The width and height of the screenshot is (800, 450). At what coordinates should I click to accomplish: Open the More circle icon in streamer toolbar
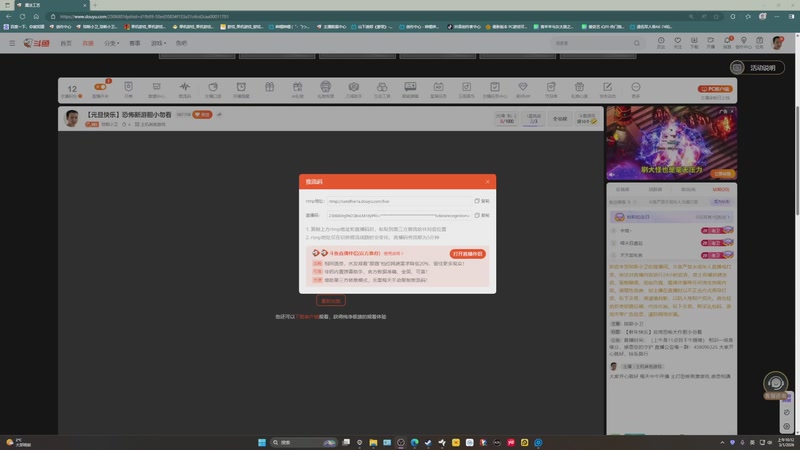[635, 87]
